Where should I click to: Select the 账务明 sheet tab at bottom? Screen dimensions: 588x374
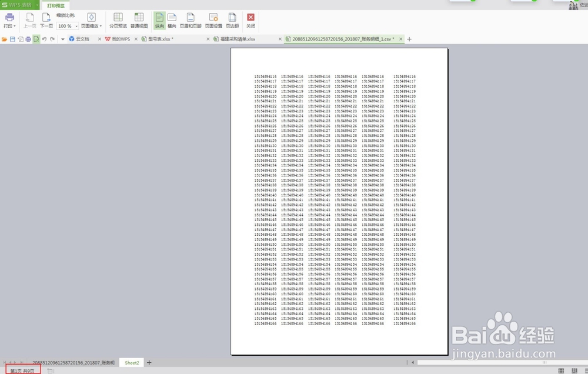pos(73,363)
